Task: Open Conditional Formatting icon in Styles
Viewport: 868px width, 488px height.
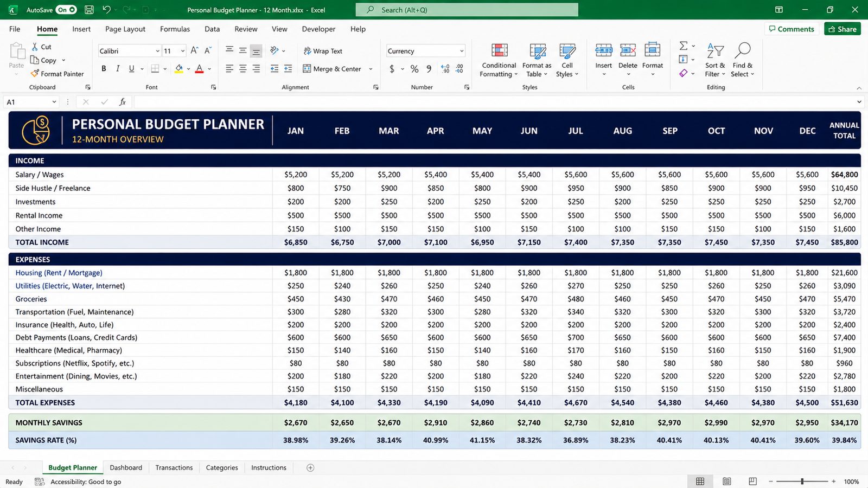Action: 499,51
